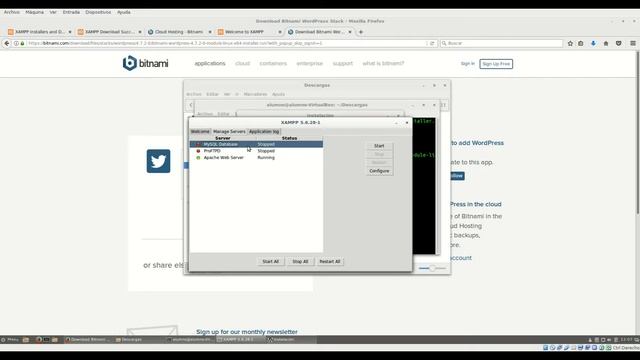This screenshot has width=640, height=360.
Task: Close the Welcome to XAMPP tab
Action: (280, 32)
